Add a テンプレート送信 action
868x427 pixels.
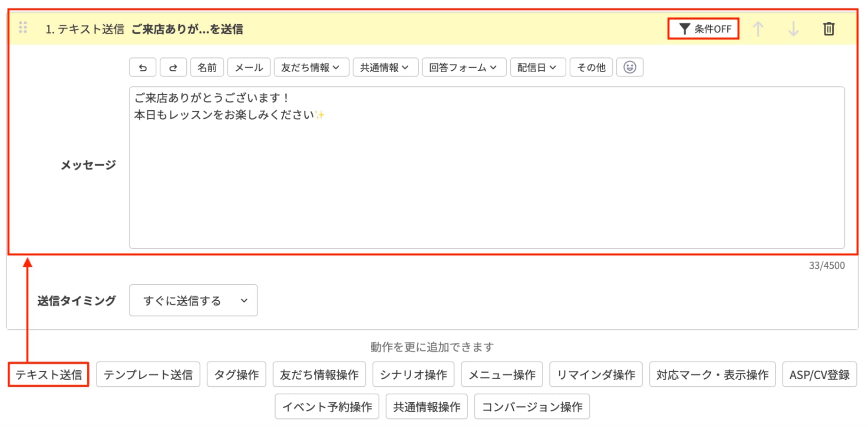148,374
